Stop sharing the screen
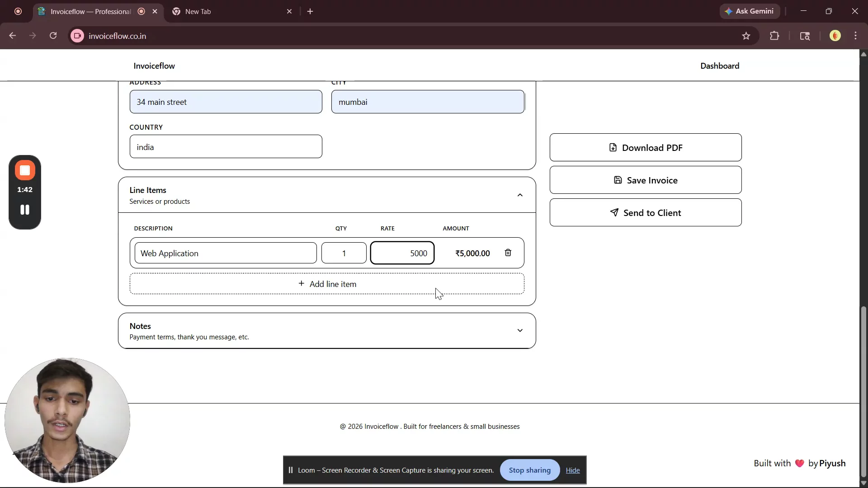The height and width of the screenshot is (488, 868). click(529, 470)
